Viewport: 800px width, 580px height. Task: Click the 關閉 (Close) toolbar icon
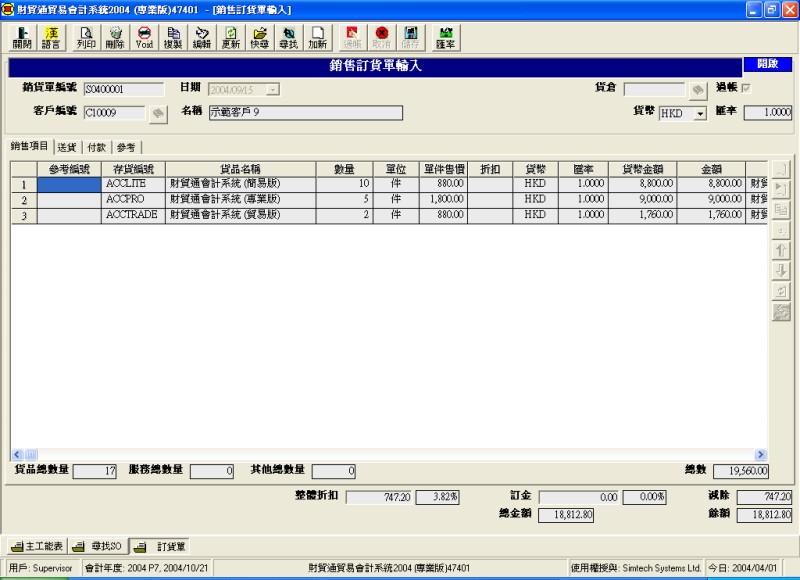(21, 38)
